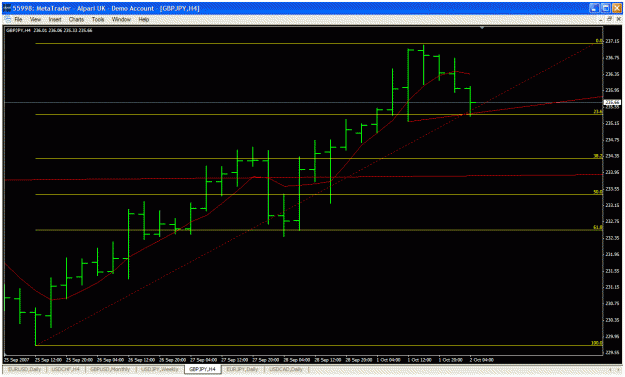
Task: Click the 1 Oct 12:00 time axis label
Action: 419,360
